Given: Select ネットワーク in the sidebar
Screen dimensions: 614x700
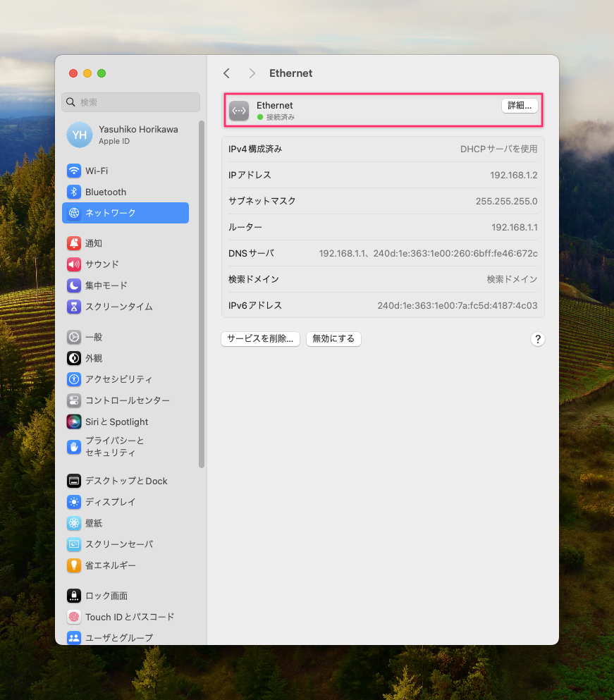Looking at the screenshot, I should click(x=125, y=213).
